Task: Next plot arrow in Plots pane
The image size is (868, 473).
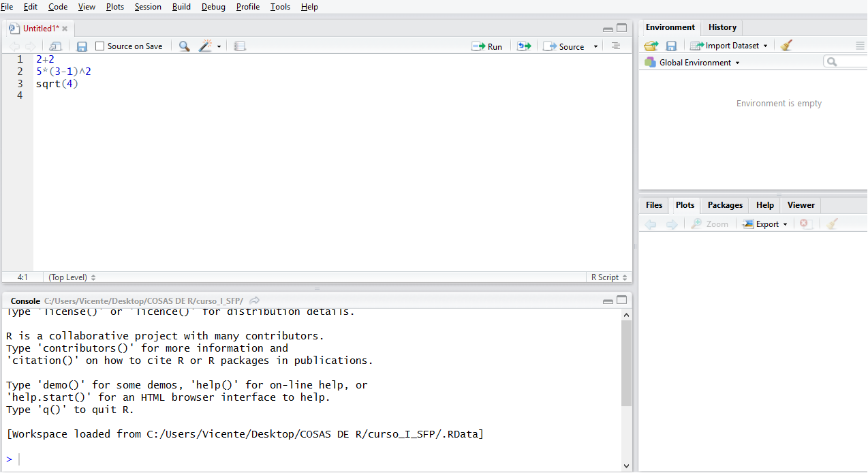Action: click(x=672, y=224)
